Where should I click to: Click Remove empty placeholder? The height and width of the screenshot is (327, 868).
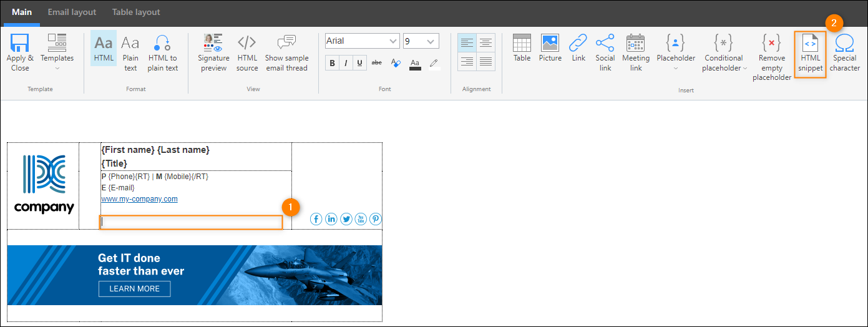(772, 57)
